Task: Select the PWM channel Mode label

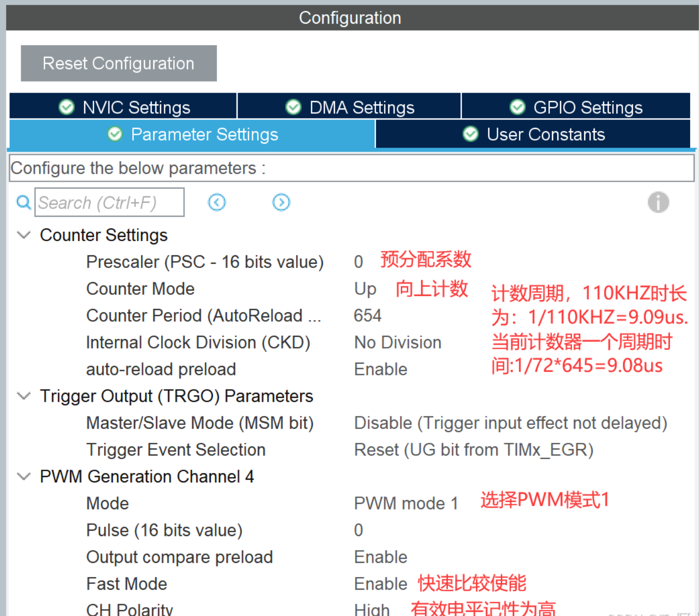Action: tap(107, 503)
